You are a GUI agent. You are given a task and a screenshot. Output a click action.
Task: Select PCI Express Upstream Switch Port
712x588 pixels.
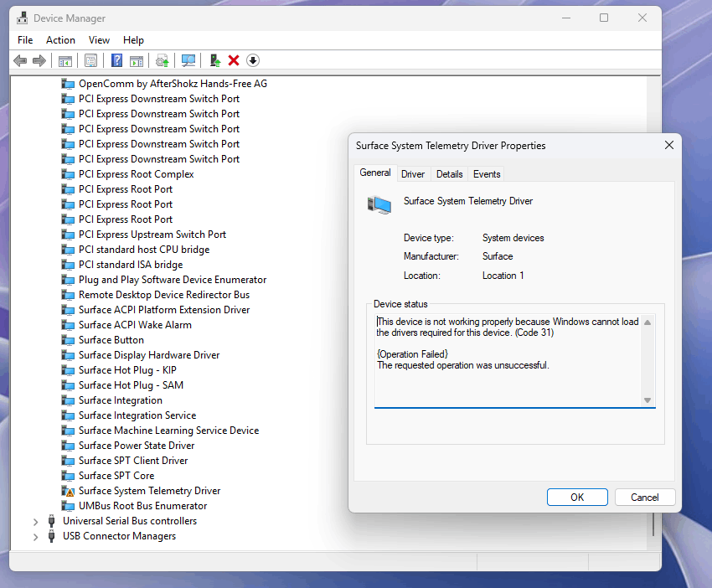click(152, 235)
